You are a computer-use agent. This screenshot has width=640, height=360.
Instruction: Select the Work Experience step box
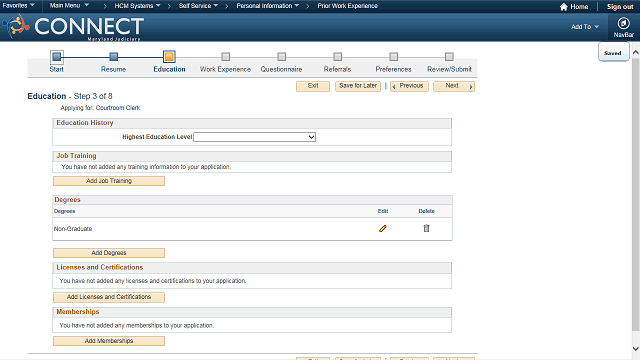(x=225, y=57)
